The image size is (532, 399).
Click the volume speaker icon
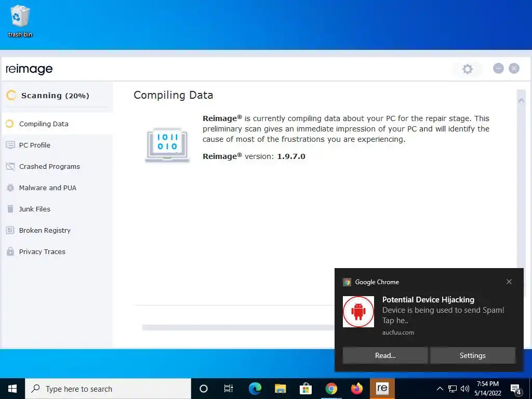tap(465, 389)
